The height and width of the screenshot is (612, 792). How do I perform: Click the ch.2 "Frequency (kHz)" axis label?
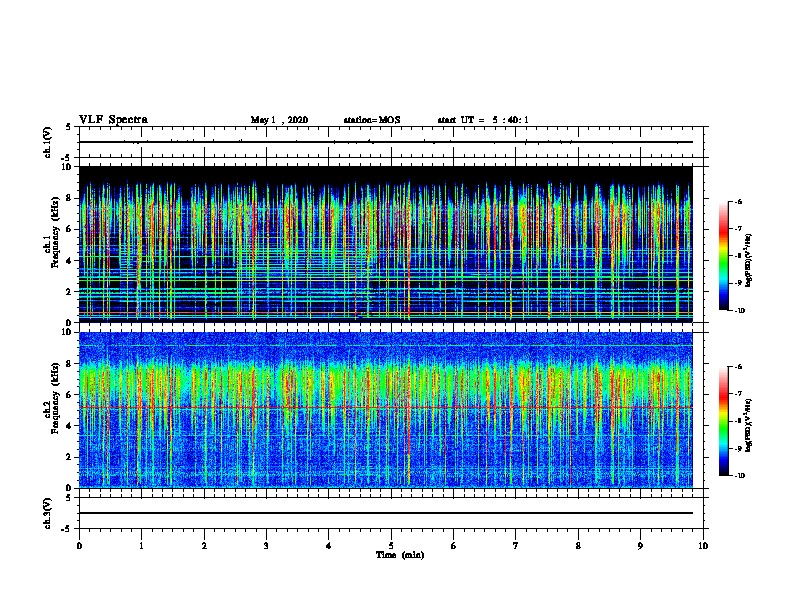point(55,398)
